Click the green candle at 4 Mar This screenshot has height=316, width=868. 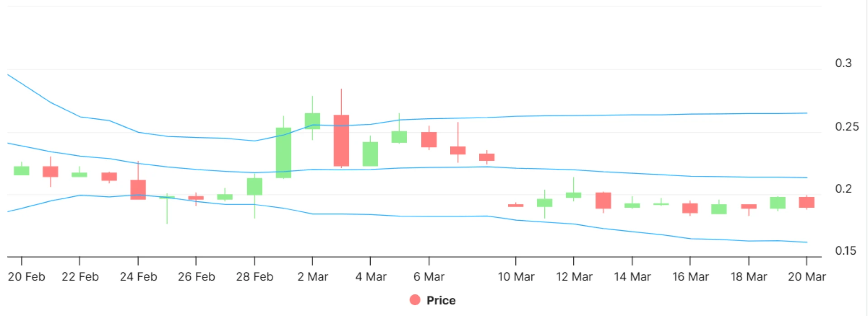370,154
